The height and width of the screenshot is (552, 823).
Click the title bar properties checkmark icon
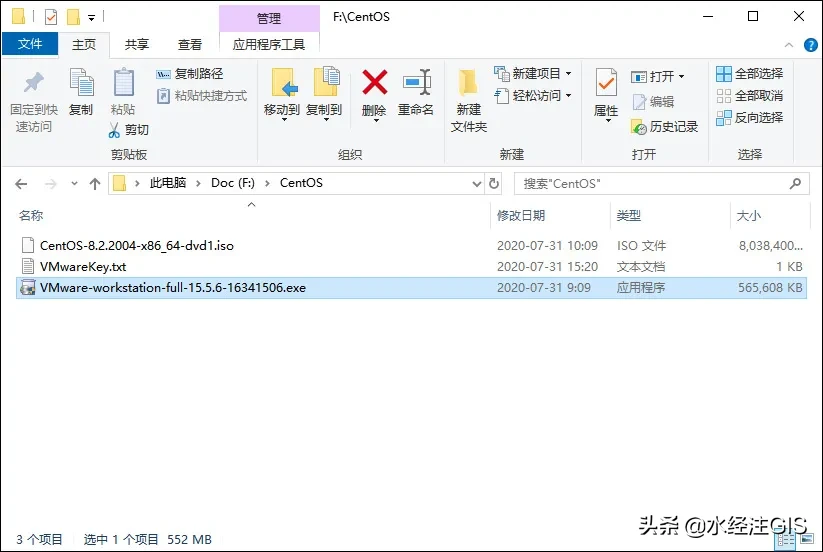[x=51, y=17]
